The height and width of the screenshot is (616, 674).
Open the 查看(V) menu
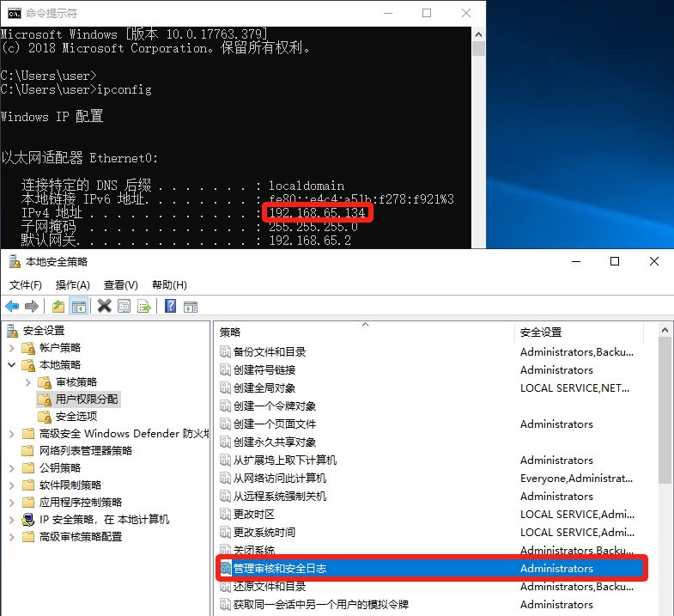pos(121,284)
